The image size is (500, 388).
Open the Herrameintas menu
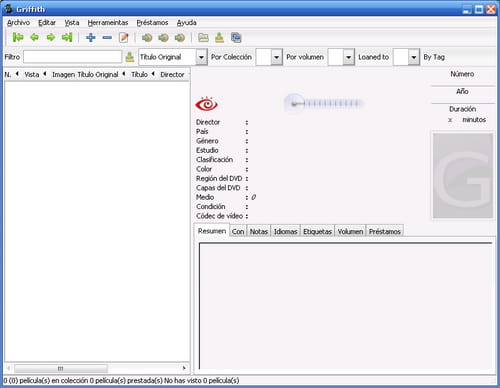point(108,23)
